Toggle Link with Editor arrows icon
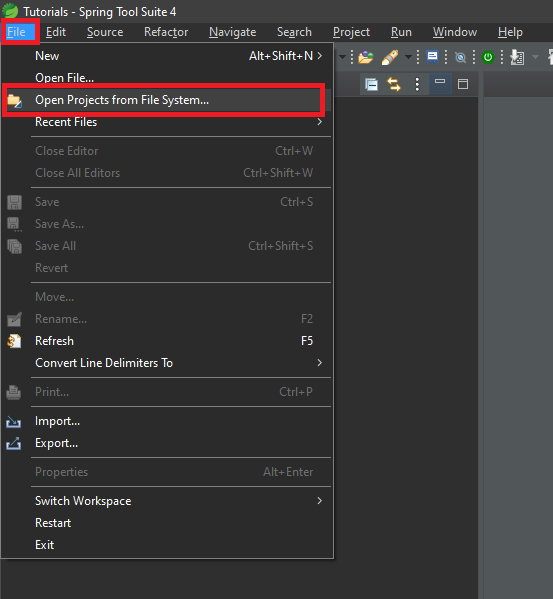 [x=394, y=84]
